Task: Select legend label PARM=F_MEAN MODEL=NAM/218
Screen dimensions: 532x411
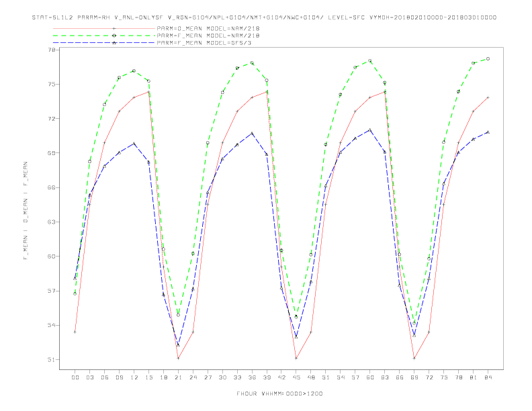Action: [x=208, y=36]
